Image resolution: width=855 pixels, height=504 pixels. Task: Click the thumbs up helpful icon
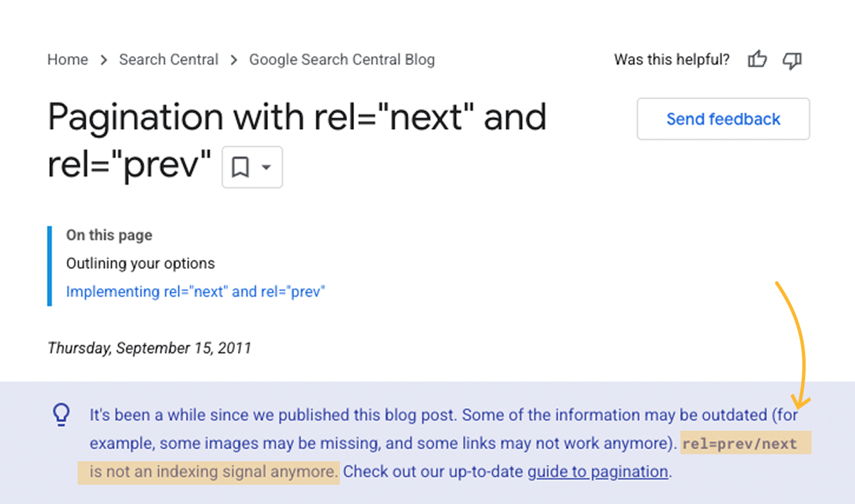[x=757, y=61]
